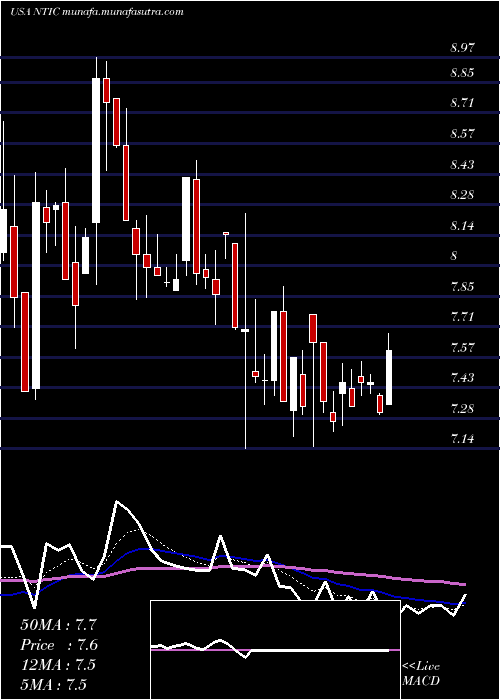The image size is (500, 700).
Task: Click the 8.85 price axis label
Action: point(463,73)
